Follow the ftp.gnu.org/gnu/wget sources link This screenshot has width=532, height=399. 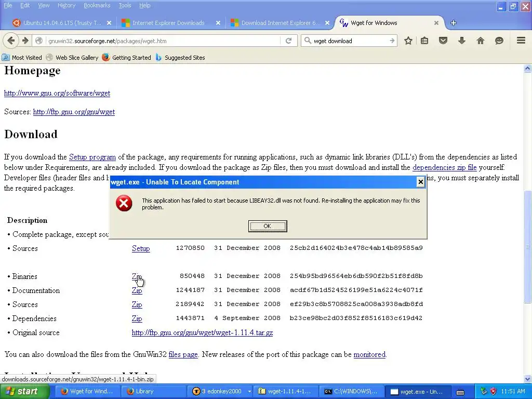click(x=74, y=112)
